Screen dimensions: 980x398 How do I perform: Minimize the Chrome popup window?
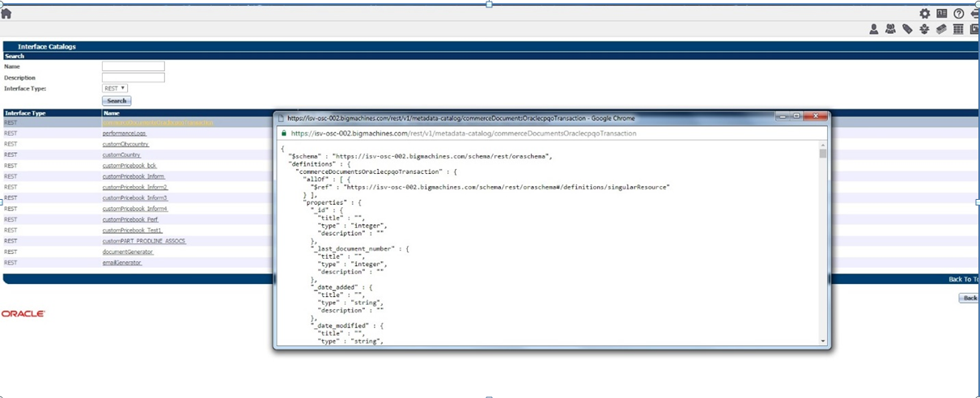[x=783, y=116]
